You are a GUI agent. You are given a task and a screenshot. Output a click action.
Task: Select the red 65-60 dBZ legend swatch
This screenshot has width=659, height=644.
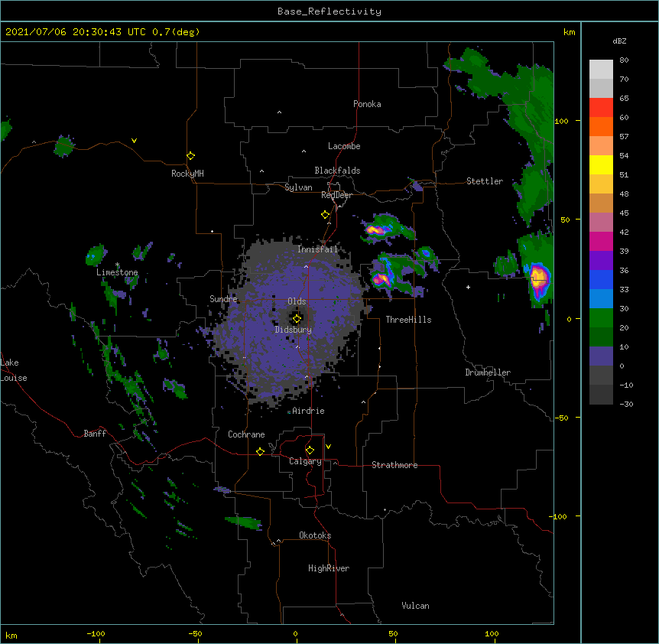pyautogui.click(x=601, y=108)
